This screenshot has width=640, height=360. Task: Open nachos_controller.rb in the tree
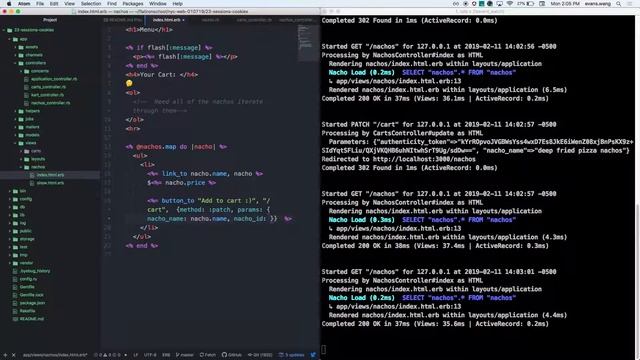51,103
